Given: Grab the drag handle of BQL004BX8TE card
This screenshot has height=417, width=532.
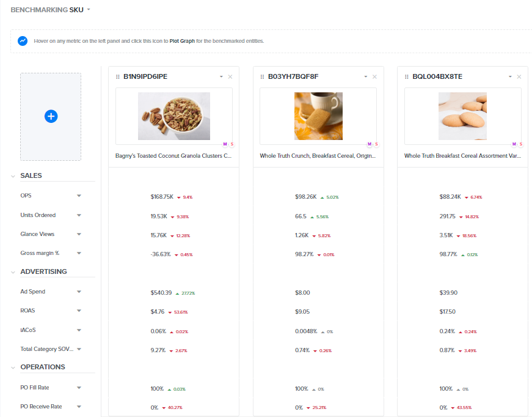Looking at the screenshot, I should pos(406,77).
